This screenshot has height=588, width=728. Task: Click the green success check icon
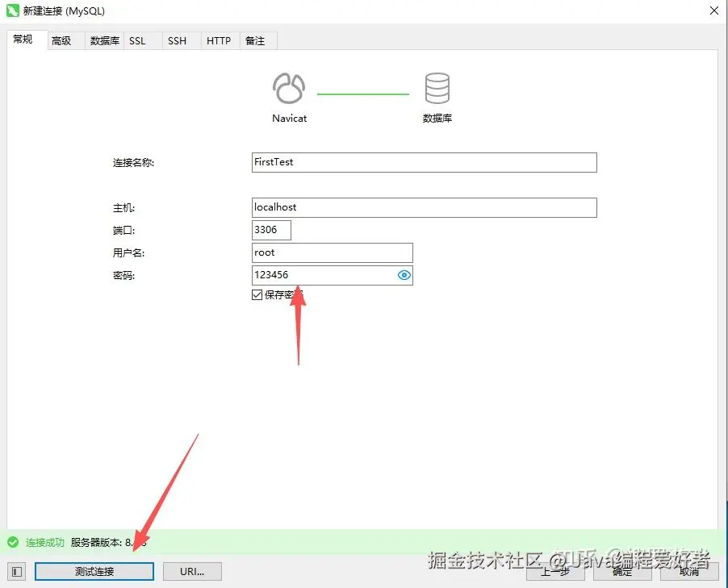click(x=13, y=542)
